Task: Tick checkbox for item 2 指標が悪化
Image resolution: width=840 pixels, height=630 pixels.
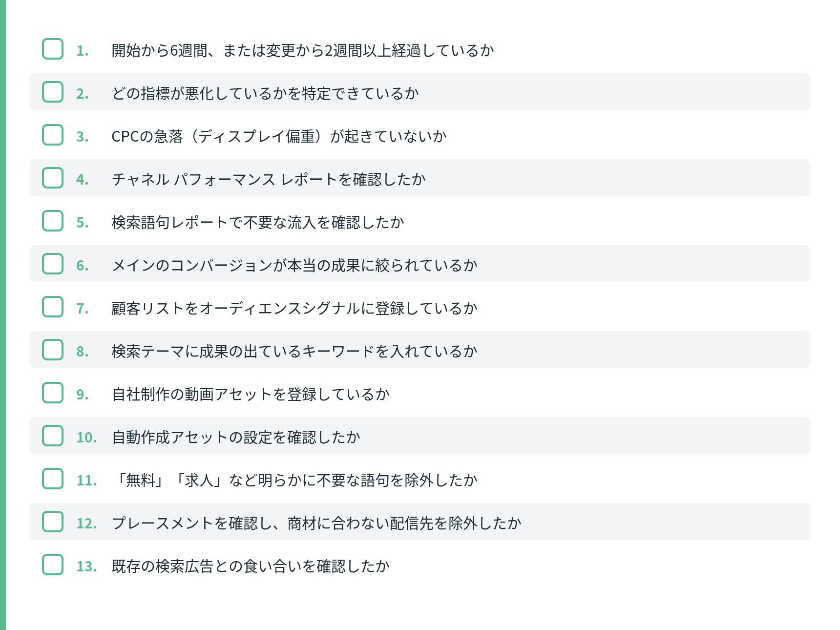Action: click(x=53, y=92)
